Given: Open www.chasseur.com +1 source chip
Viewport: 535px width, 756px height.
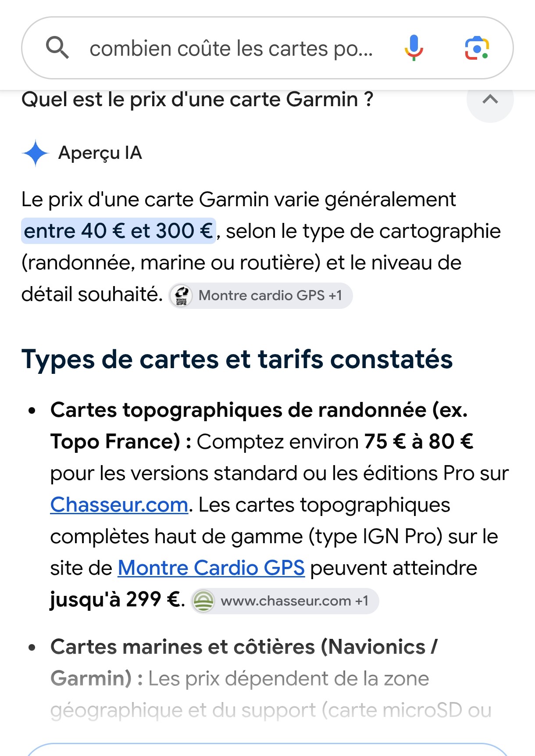Looking at the screenshot, I should coord(285,601).
